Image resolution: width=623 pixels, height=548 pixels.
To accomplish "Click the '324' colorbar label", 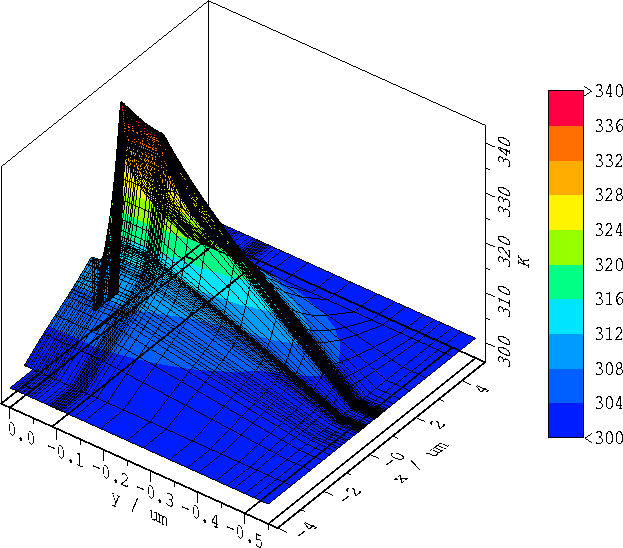I will [x=609, y=230].
